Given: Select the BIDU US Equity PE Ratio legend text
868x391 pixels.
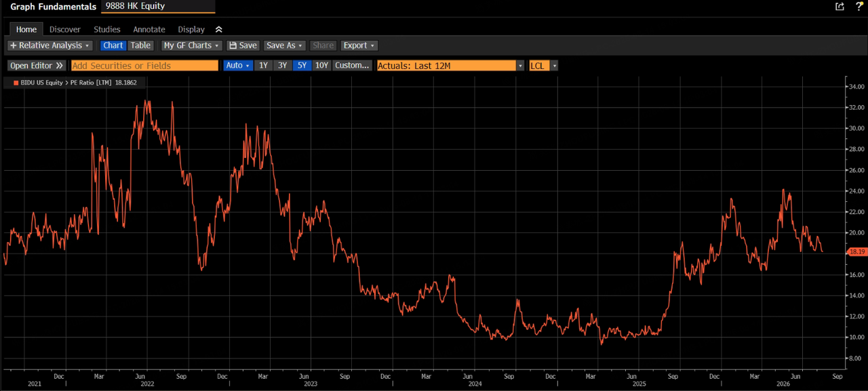Looking at the screenshot, I should pyautogui.click(x=78, y=83).
